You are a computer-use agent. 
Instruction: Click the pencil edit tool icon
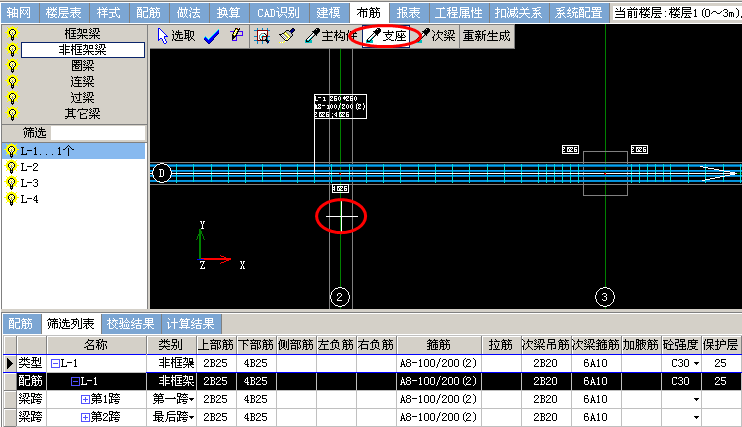click(236, 36)
